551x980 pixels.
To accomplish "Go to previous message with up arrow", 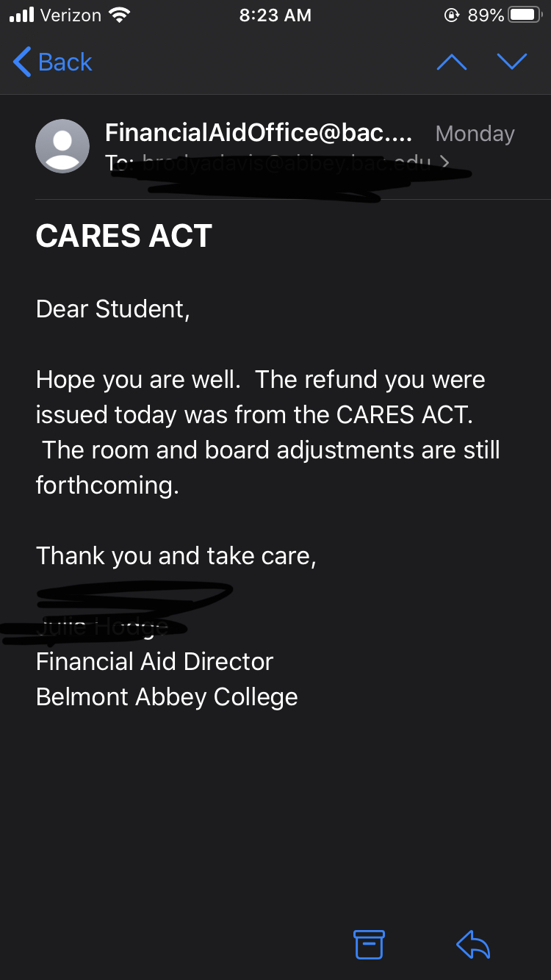I will 451,62.
